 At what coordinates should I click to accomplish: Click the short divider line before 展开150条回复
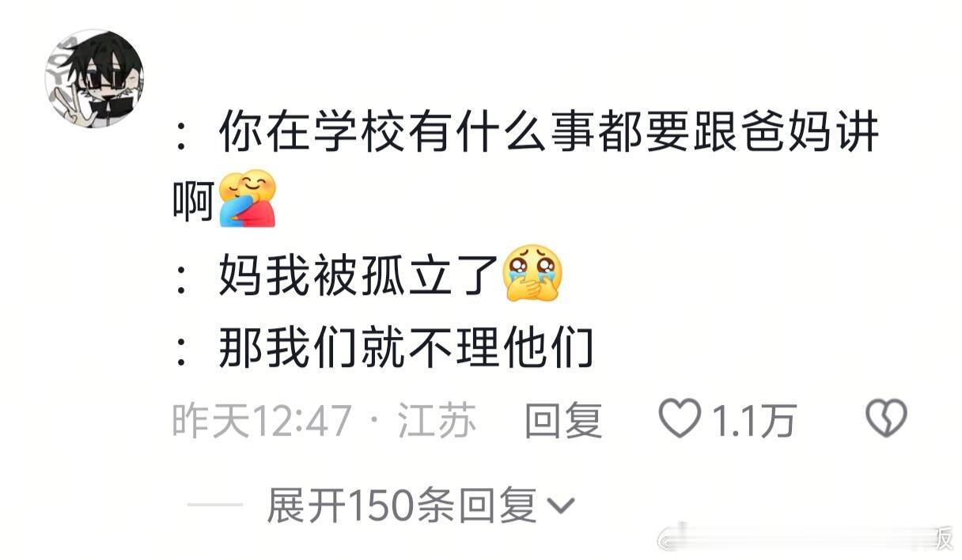(x=215, y=505)
